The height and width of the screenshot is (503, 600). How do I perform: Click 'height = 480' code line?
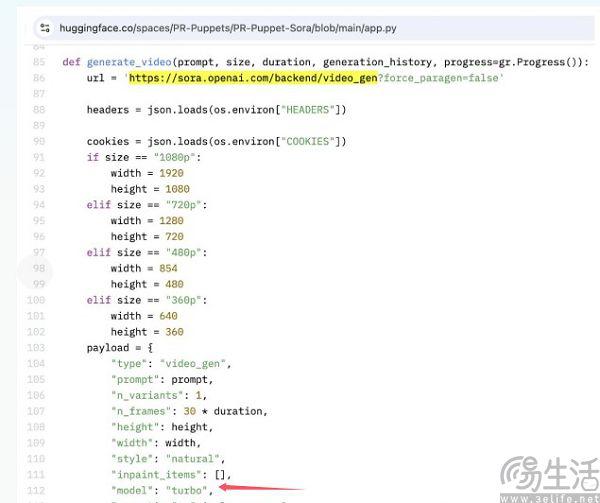[x=147, y=284]
